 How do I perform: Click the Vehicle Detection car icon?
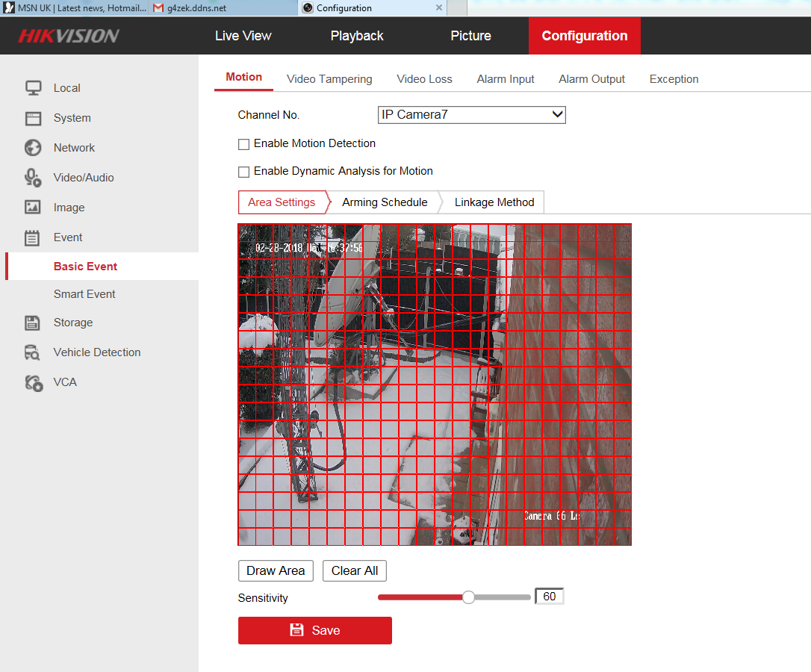coord(33,352)
